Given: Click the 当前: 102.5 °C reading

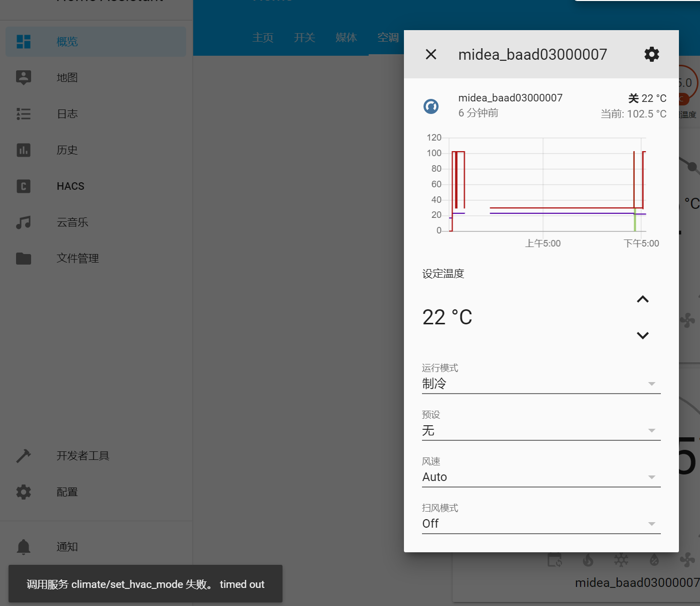Looking at the screenshot, I should coord(634,114).
